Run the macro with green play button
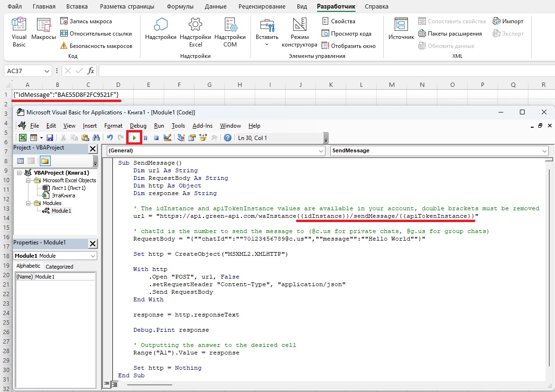Viewport: 555px width, 392px height. pyautogui.click(x=135, y=138)
